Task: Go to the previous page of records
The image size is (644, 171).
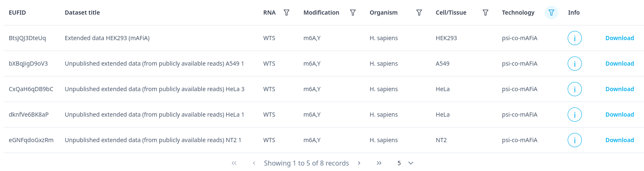Action: pos(254,163)
